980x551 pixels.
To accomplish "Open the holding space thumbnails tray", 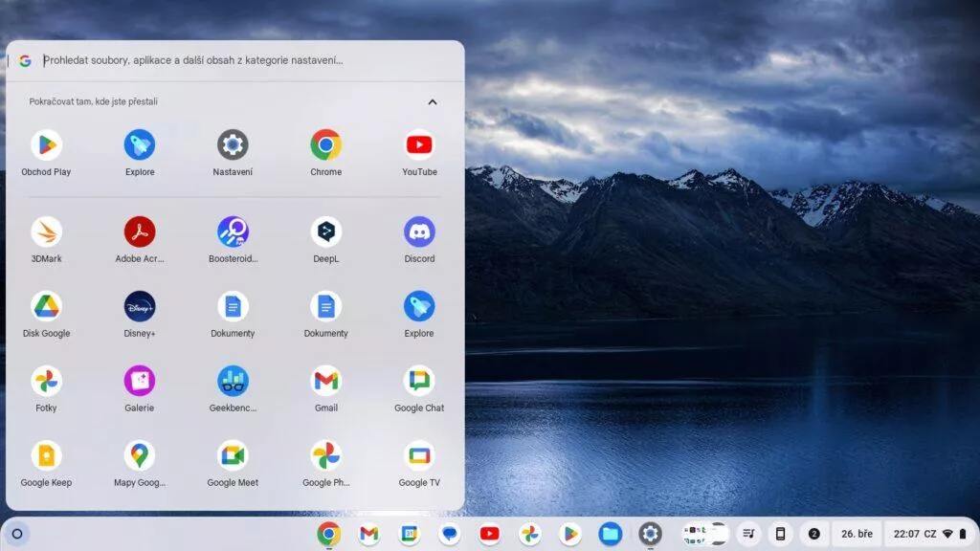I will 705,534.
